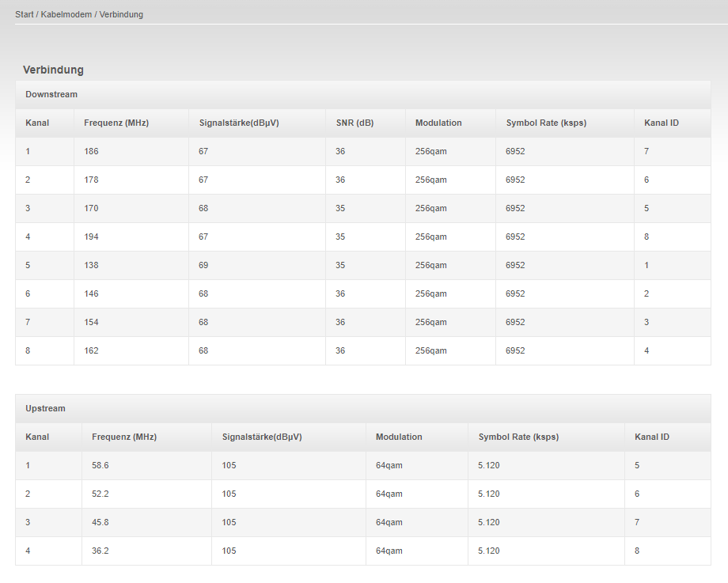Open the Start breadcrumb link
The image size is (728, 583).
coord(25,14)
